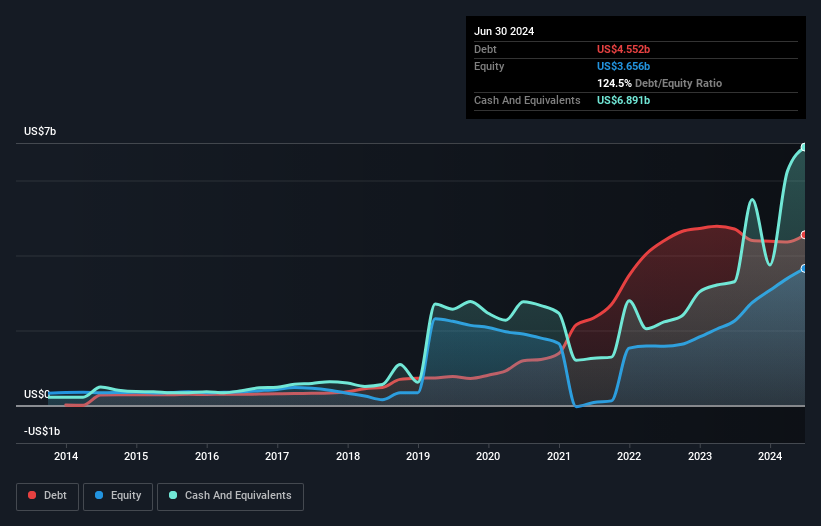Viewport: 821px width, 526px height.
Task: Click the Jun 30 2024 tooltip date
Action: tap(504, 31)
